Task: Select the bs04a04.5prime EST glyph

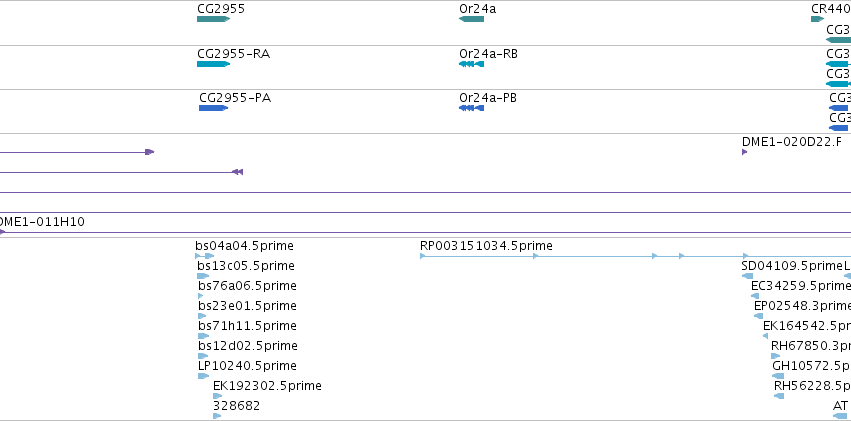Action: click(x=205, y=256)
